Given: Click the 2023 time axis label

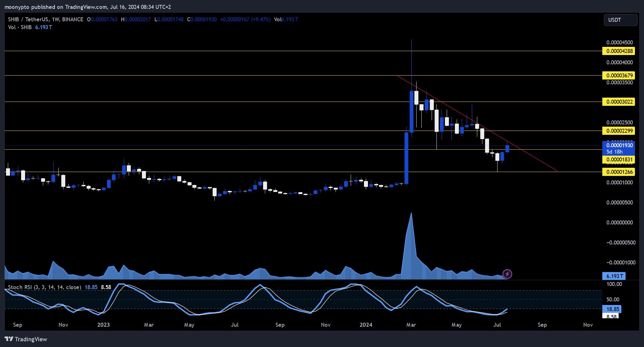Looking at the screenshot, I should click(103, 325).
